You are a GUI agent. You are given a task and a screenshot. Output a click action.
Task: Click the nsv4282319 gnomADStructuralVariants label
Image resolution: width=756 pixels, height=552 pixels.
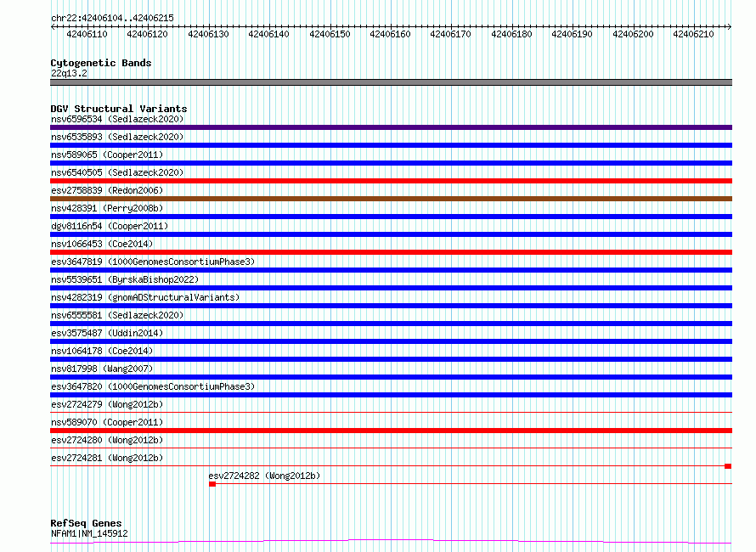tap(145, 297)
